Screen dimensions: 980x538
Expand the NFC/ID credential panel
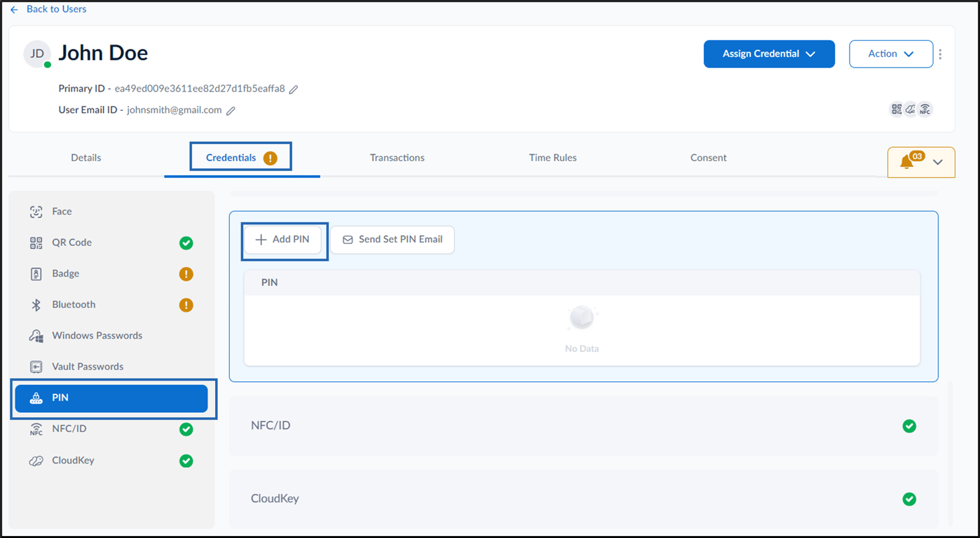pos(583,426)
